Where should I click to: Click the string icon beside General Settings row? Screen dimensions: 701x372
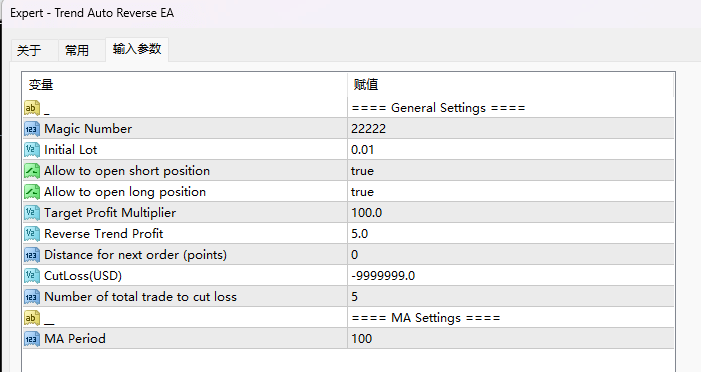click(x=32, y=108)
